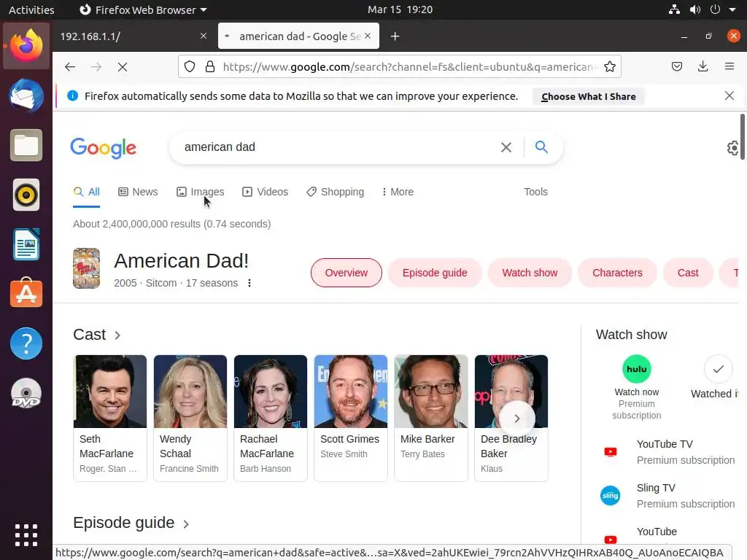Dismiss the Firefox data notification bar
This screenshot has height=560, width=747.
pos(729,96)
